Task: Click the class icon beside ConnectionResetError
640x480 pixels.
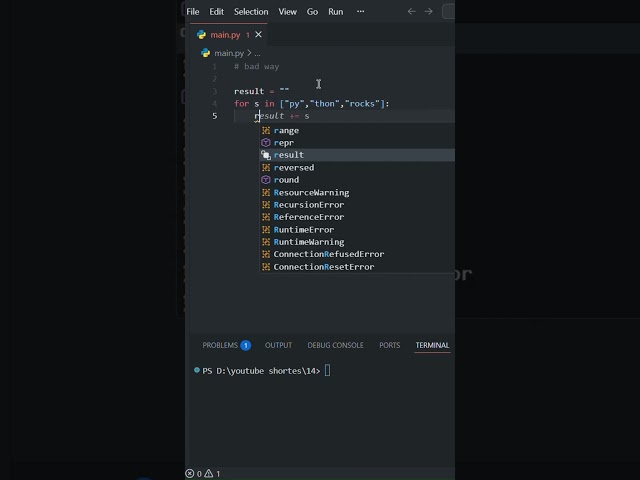Action: point(266,267)
